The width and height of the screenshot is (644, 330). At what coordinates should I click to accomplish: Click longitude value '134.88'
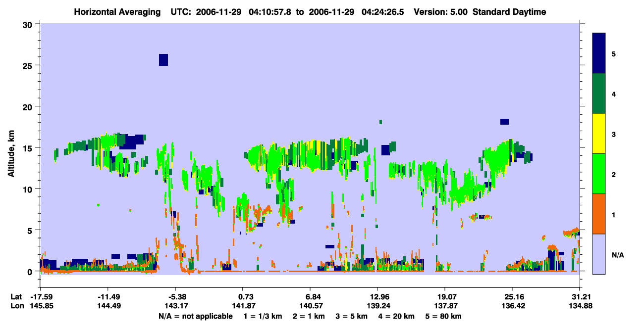click(580, 306)
